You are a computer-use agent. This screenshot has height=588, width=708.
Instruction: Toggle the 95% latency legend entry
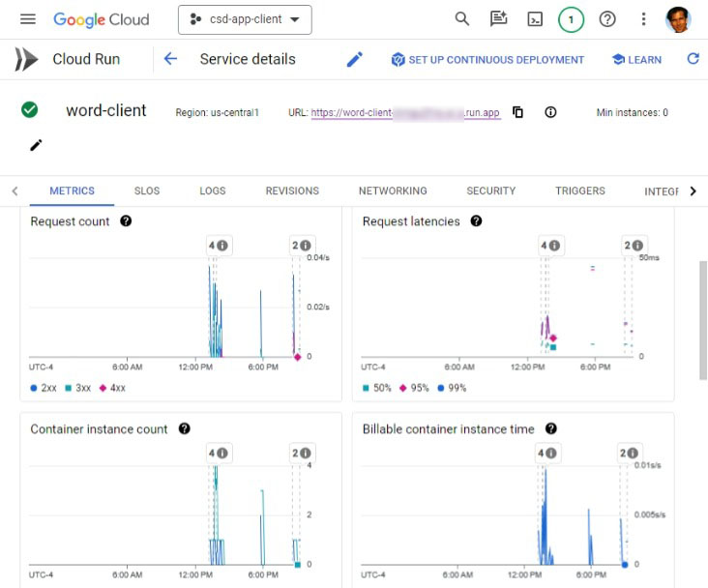414,388
